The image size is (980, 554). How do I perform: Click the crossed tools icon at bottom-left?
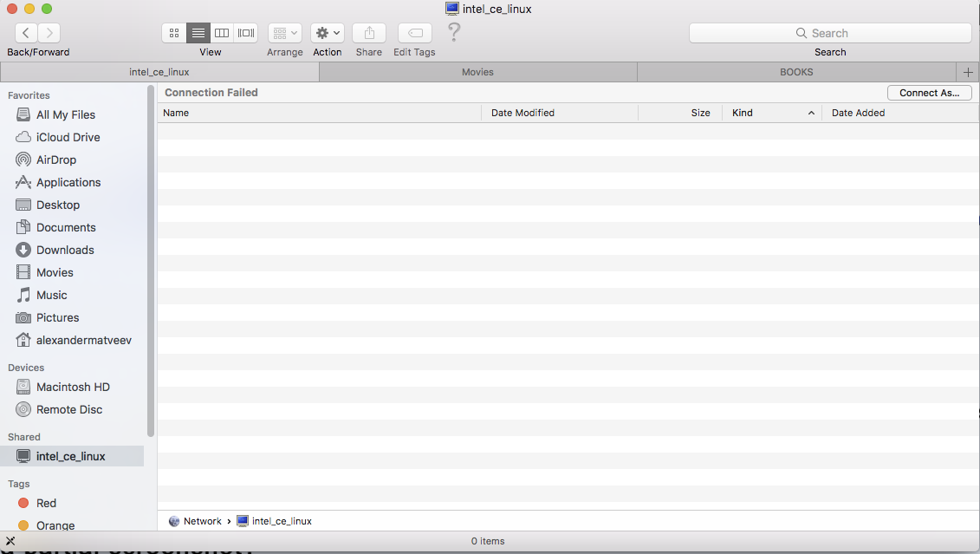(10, 541)
